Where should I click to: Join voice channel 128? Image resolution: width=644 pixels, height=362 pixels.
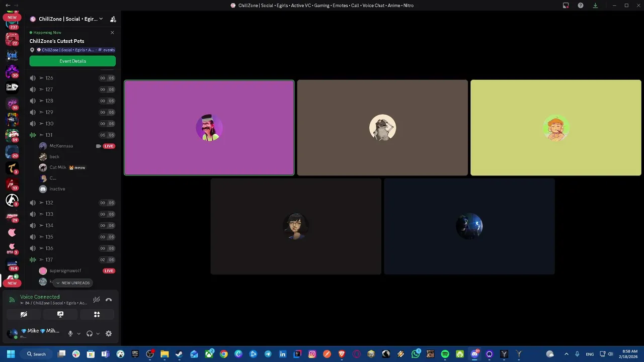tap(72, 101)
